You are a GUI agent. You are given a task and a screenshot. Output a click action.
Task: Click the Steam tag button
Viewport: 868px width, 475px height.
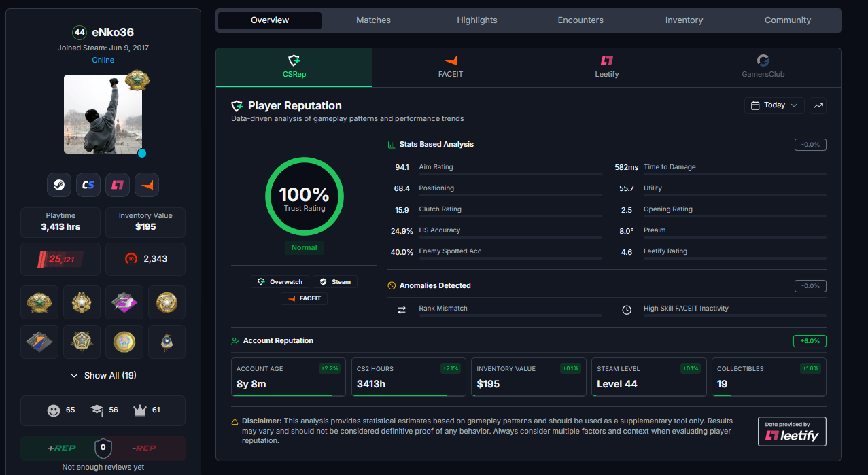tap(335, 281)
